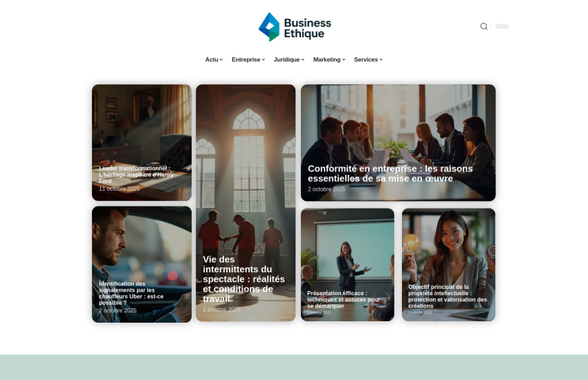The width and height of the screenshot is (588, 380).
Task: Expand the Actu menu chevron
Action: [x=221, y=59]
